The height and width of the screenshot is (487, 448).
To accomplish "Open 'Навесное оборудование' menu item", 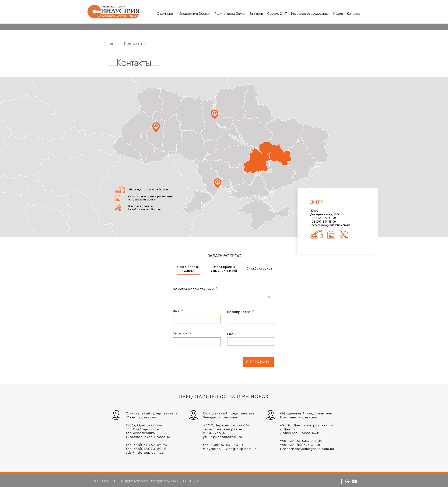I will tap(310, 14).
